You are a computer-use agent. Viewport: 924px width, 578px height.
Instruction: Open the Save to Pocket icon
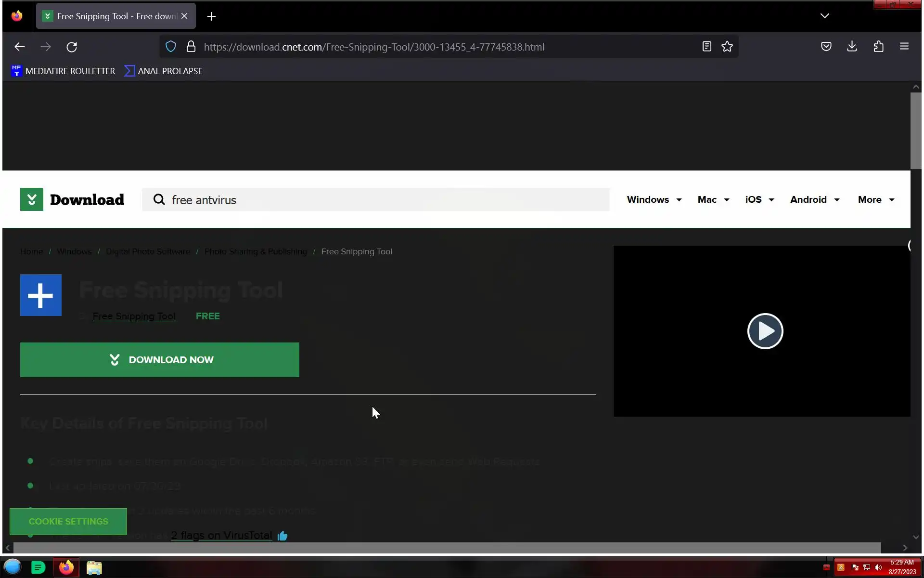(x=826, y=47)
